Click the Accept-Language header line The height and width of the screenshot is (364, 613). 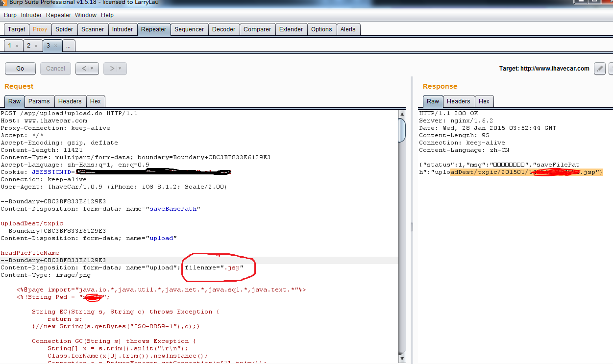(x=75, y=165)
